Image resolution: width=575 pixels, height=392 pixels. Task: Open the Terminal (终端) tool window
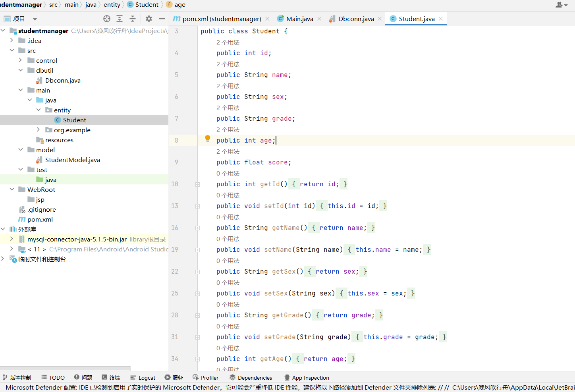[111, 377]
